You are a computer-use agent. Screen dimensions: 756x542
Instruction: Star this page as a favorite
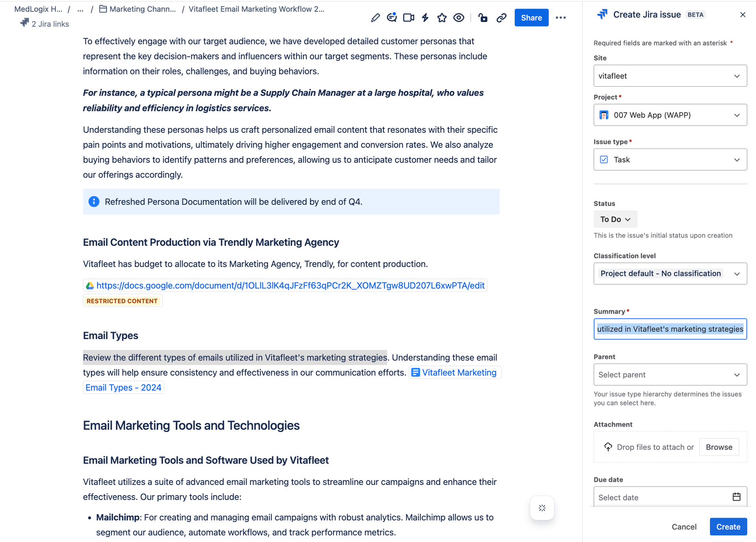click(x=442, y=17)
